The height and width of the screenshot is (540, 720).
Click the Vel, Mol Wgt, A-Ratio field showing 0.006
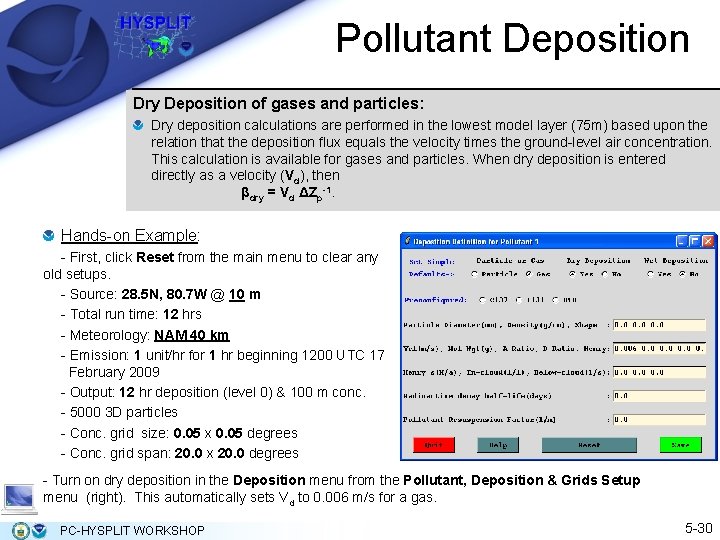click(x=659, y=349)
